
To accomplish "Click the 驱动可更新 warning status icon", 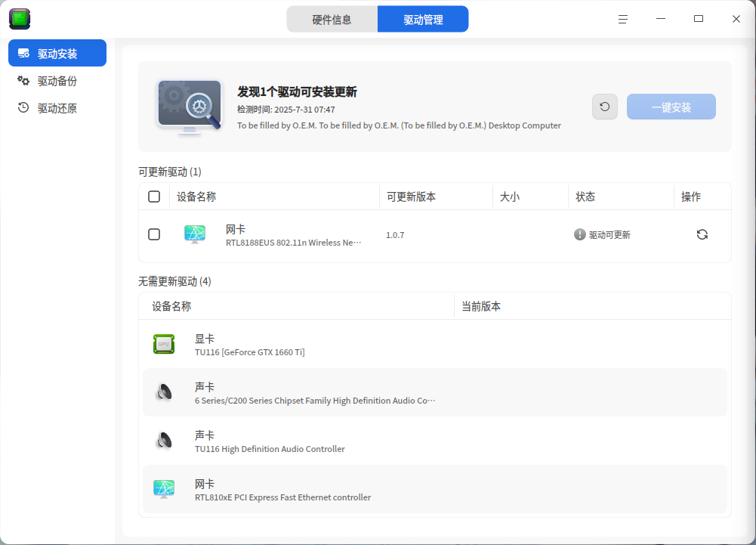I will coord(579,234).
